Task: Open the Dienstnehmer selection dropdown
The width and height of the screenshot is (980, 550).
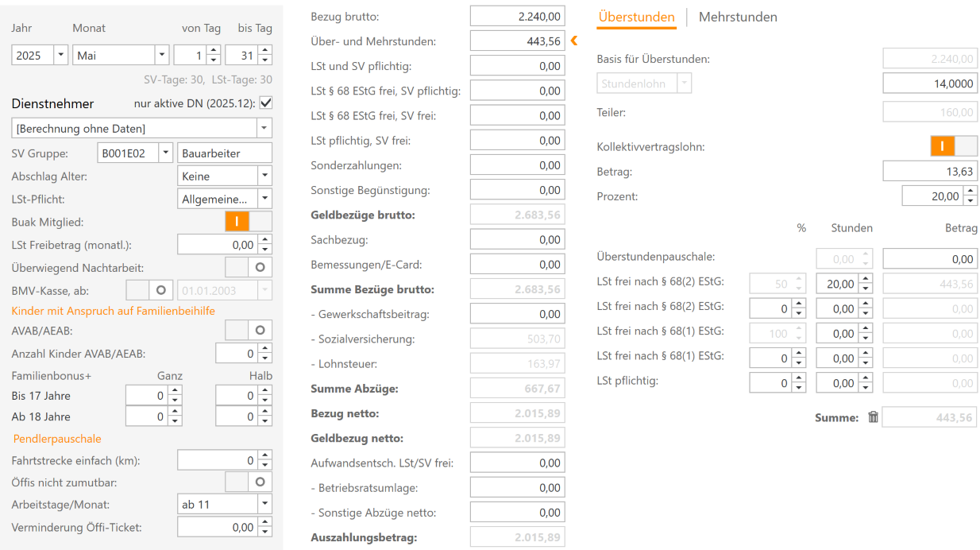Action: [x=263, y=129]
